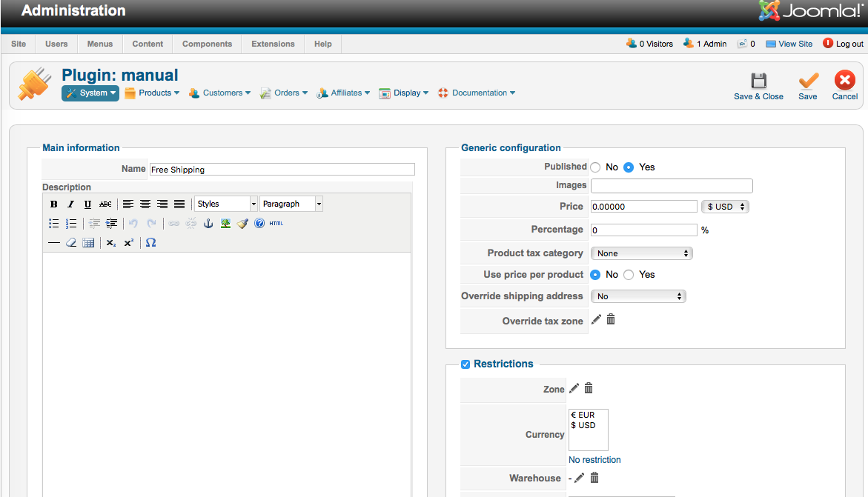Expand the Documentation menu
The image size is (868, 497).
point(477,93)
